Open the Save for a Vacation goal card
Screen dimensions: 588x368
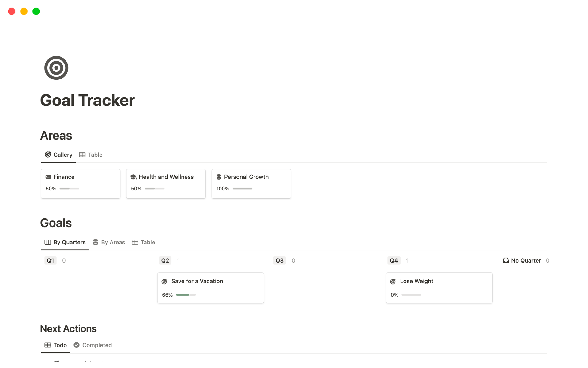[x=210, y=287]
